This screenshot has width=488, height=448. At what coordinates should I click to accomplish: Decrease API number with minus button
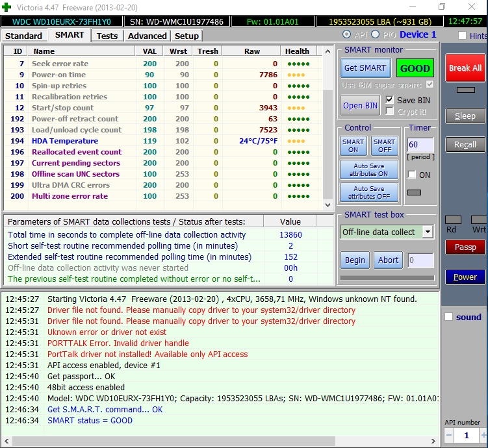pyautogui.click(x=448, y=436)
